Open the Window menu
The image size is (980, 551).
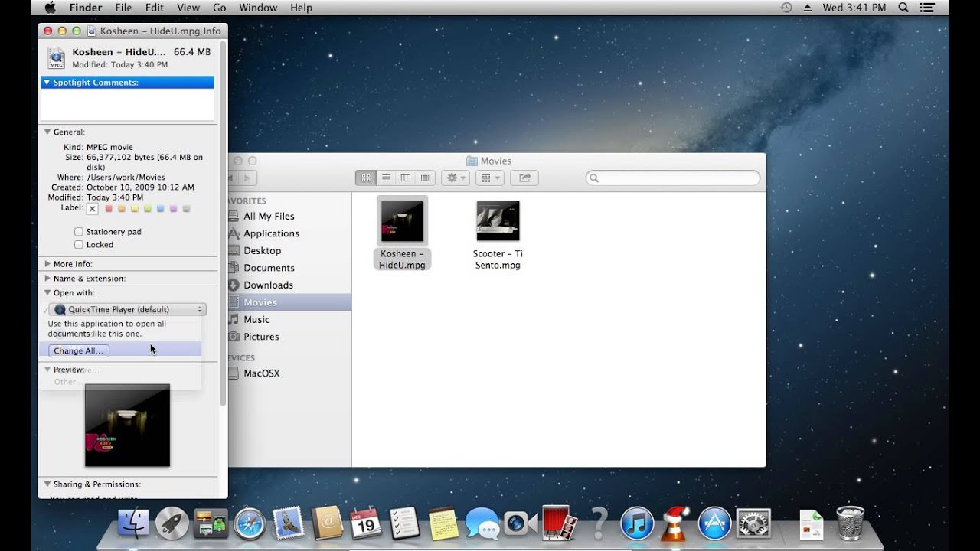coord(258,8)
